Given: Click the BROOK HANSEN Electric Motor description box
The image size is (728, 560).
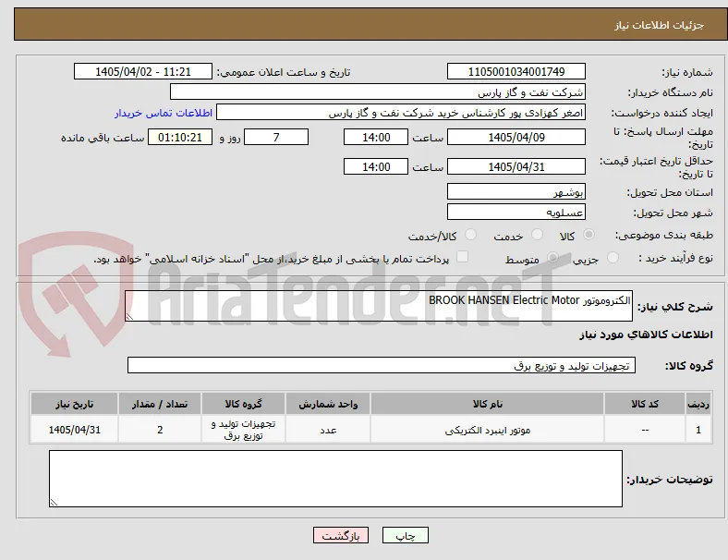Looking at the screenshot, I should pos(379,306).
